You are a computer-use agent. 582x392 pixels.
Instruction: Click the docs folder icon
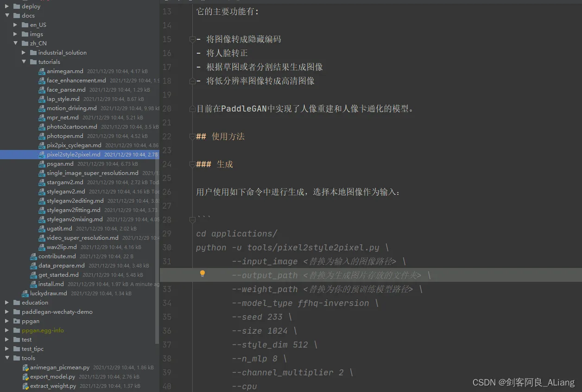[x=17, y=16]
